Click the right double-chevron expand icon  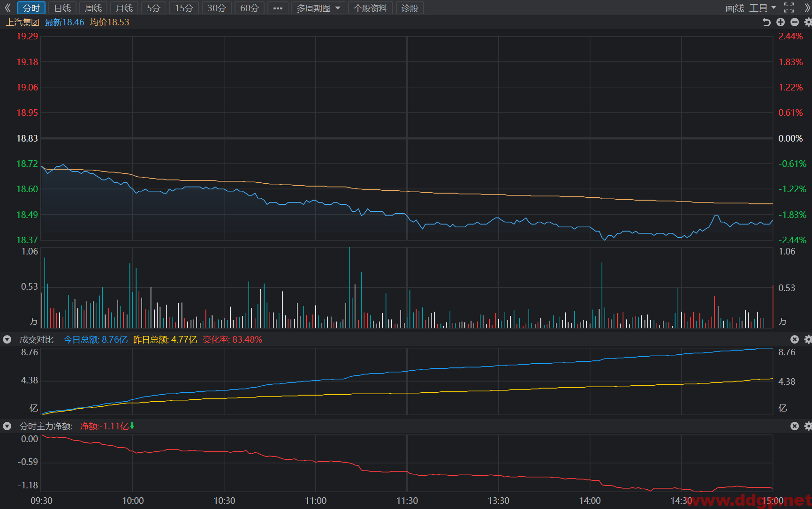807,8
